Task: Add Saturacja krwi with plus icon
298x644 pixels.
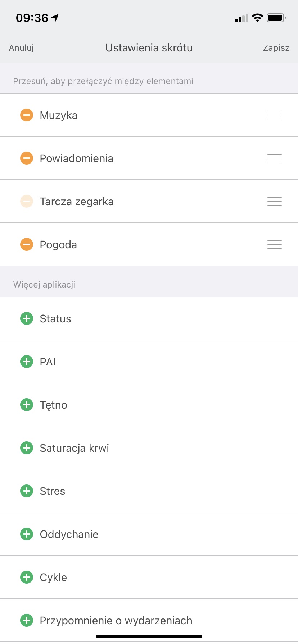Action: click(27, 448)
